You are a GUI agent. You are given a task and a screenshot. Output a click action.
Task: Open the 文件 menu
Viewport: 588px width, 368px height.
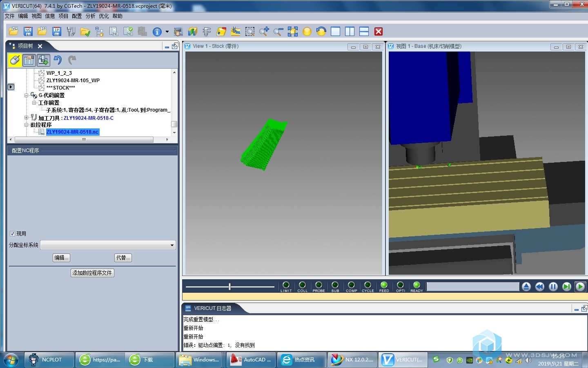coord(9,16)
